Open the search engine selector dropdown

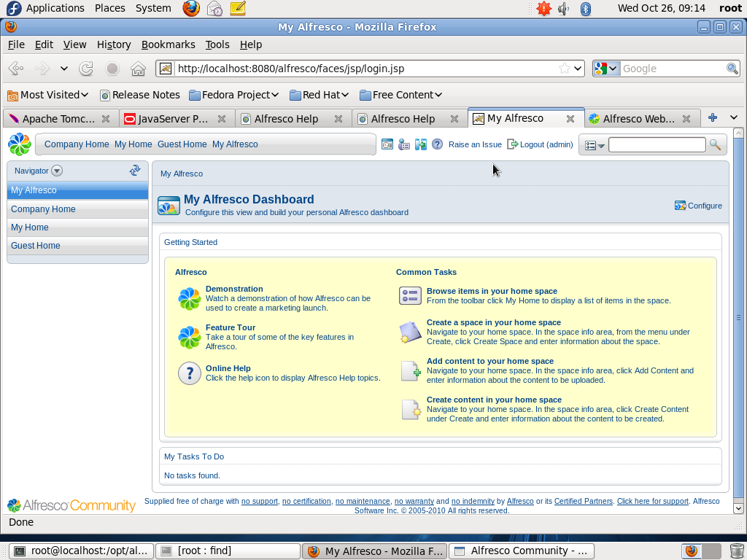(x=606, y=69)
